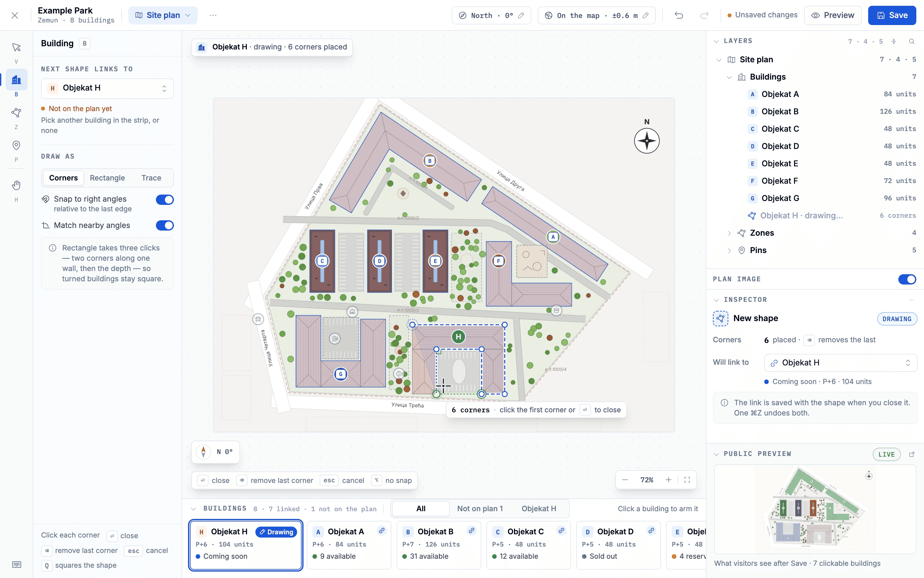The height and width of the screenshot is (578, 924).
Task: Zoom in with the plus icon
Action: point(669,480)
